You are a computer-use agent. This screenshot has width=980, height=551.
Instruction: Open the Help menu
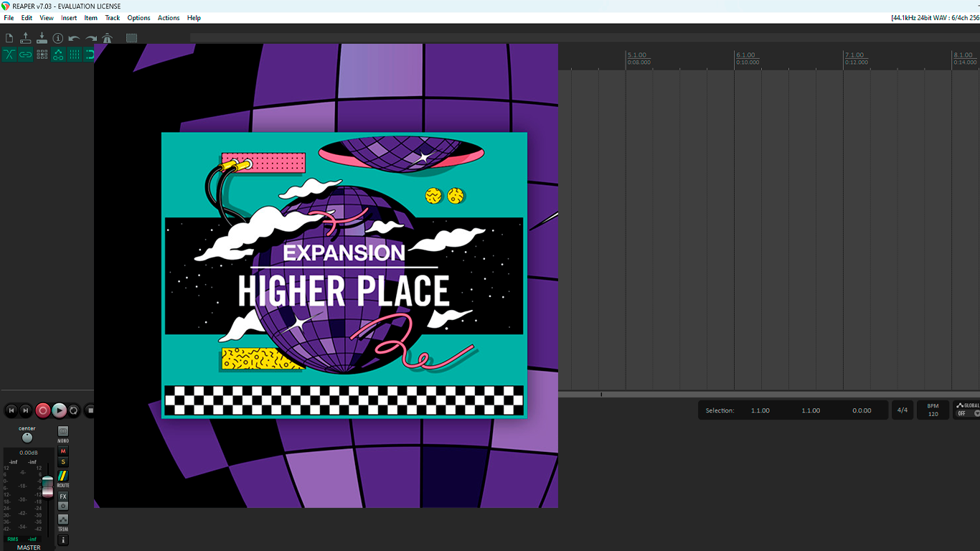coord(194,18)
